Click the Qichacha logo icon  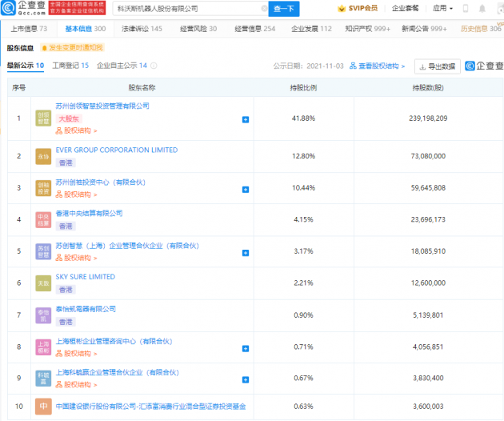point(8,8)
